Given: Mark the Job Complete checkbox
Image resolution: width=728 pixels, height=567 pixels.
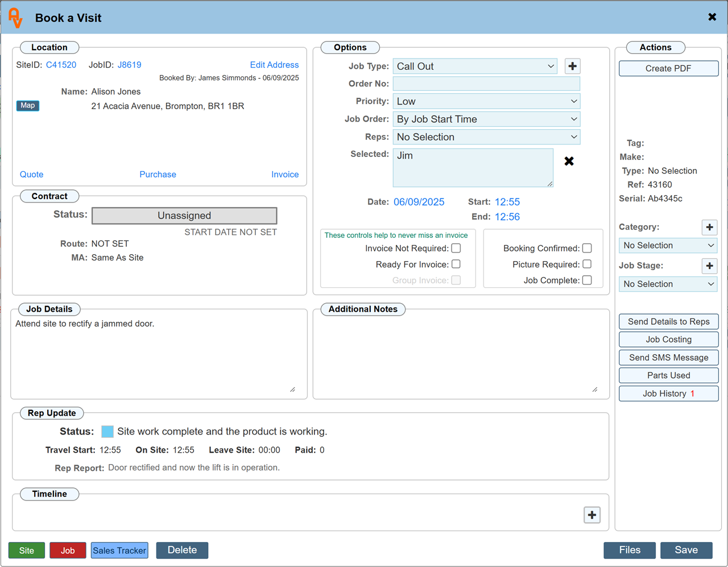Looking at the screenshot, I should pyautogui.click(x=587, y=280).
